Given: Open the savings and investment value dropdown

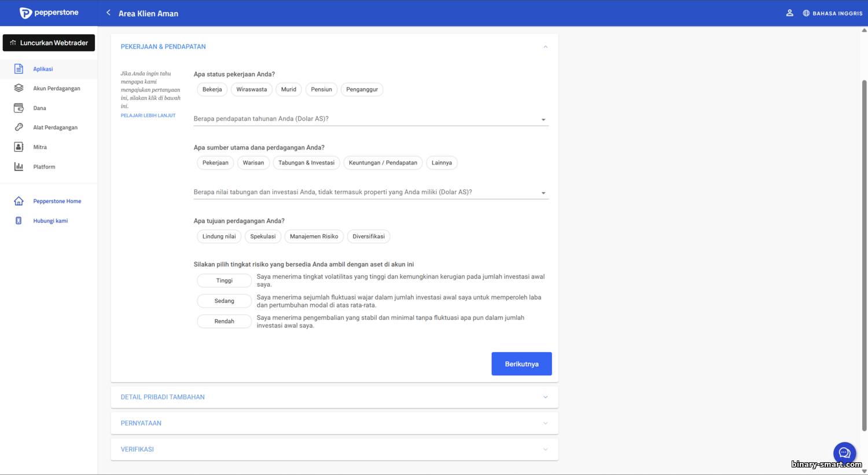Looking at the screenshot, I should [x=370, y=192].
